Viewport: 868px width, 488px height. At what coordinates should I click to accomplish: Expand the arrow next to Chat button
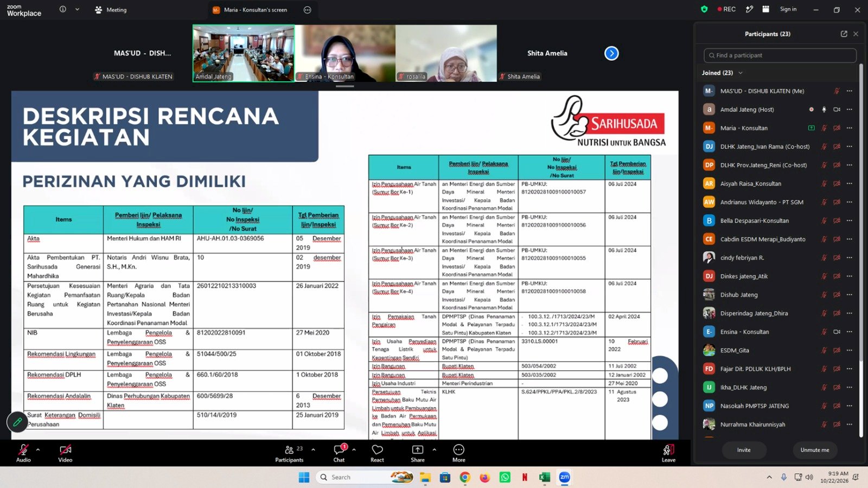coord(354,449)
